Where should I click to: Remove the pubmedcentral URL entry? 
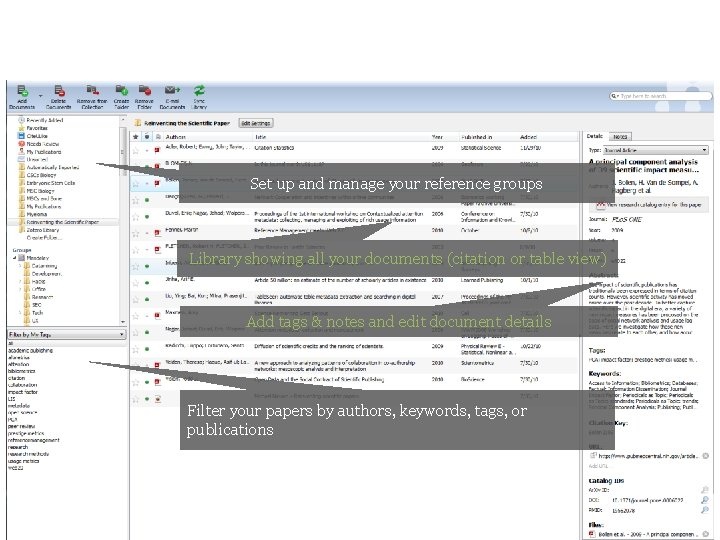click(705, 456)
